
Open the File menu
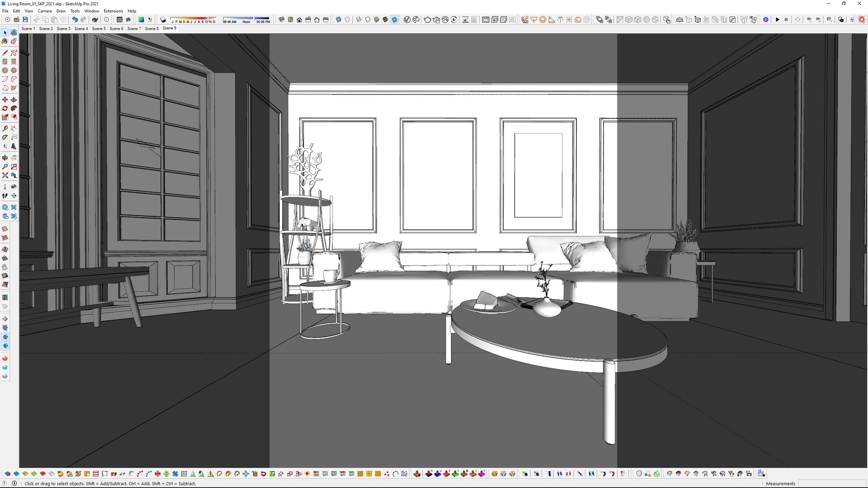click(x=5, y=11)
